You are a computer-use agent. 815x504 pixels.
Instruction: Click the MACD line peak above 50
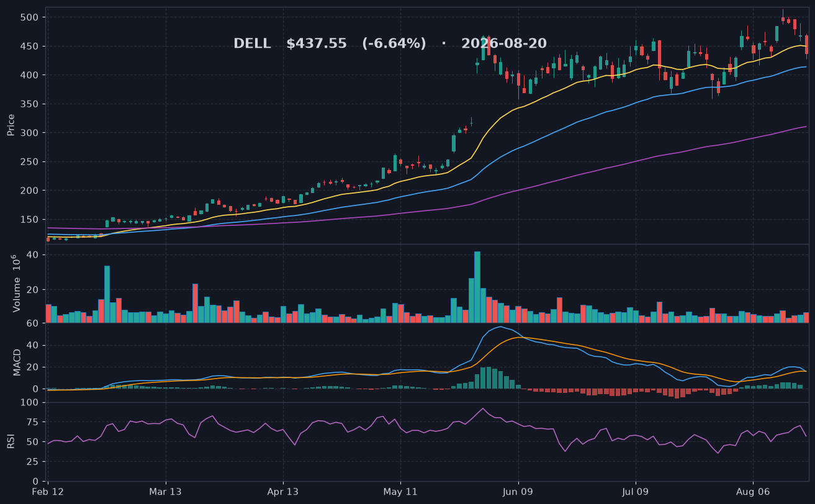pos(500,326)
